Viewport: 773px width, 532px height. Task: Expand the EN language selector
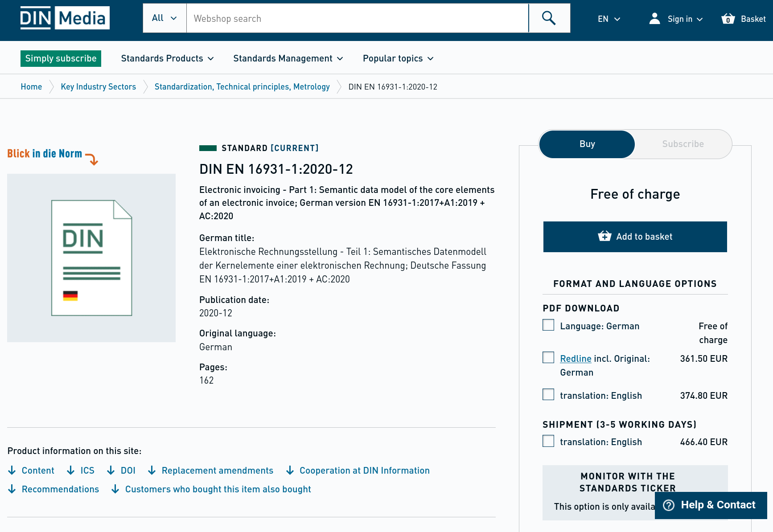[x=609, y=19]
